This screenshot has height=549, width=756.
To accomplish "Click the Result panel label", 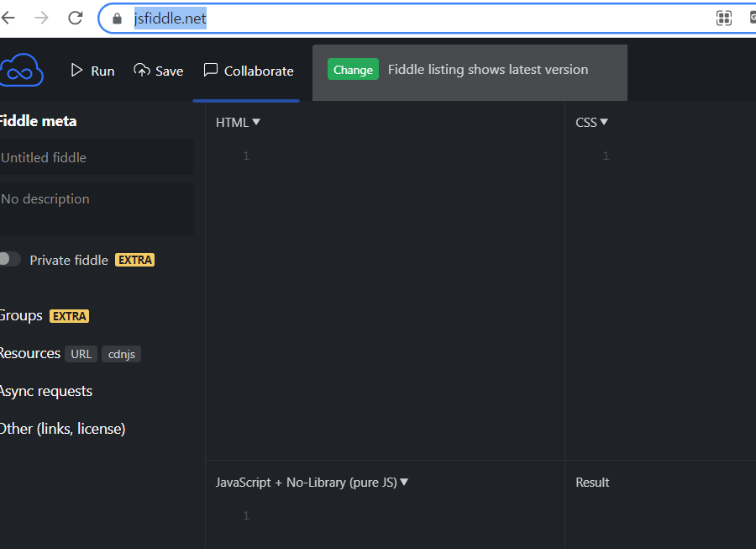I will tap(592, 483).
